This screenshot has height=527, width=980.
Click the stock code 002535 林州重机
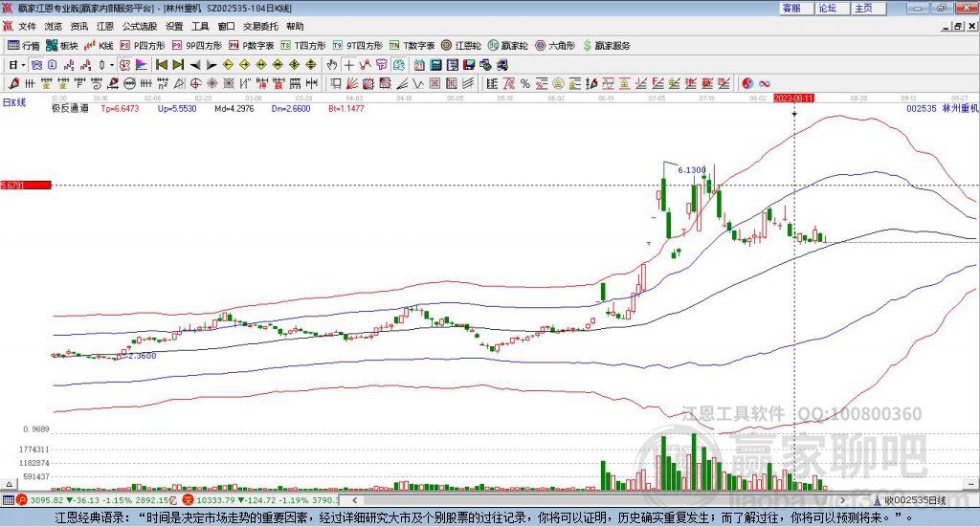tap(943, 108)
